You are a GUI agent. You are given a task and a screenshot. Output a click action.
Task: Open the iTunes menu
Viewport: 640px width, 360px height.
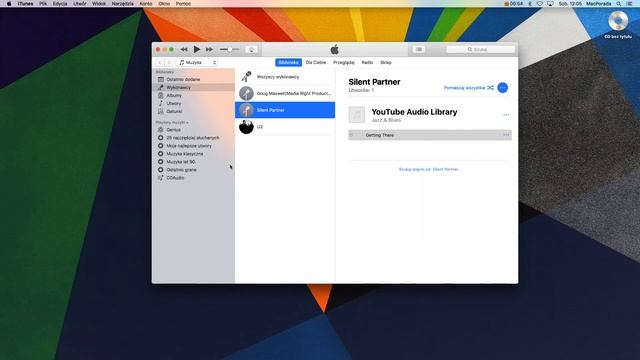(25, 4)
